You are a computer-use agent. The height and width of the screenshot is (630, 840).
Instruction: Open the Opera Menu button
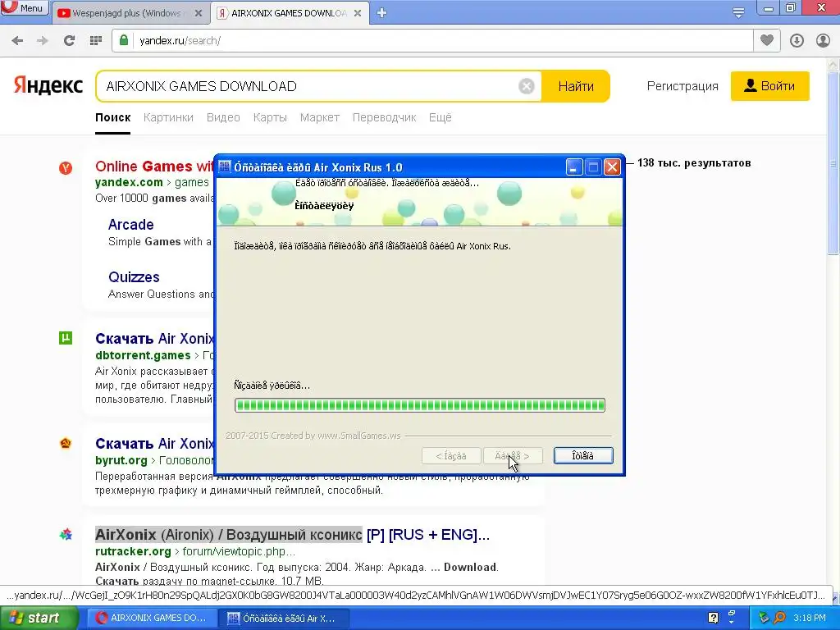pos(24,8)
